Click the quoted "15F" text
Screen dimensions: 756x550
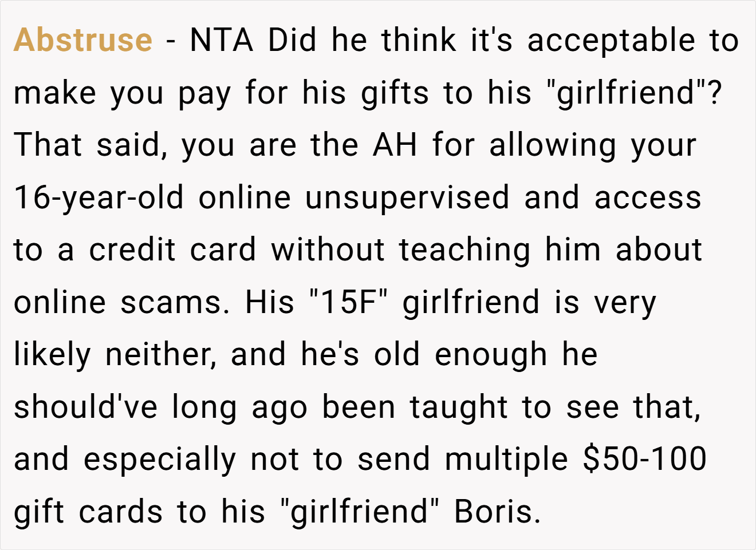[349, 302]
